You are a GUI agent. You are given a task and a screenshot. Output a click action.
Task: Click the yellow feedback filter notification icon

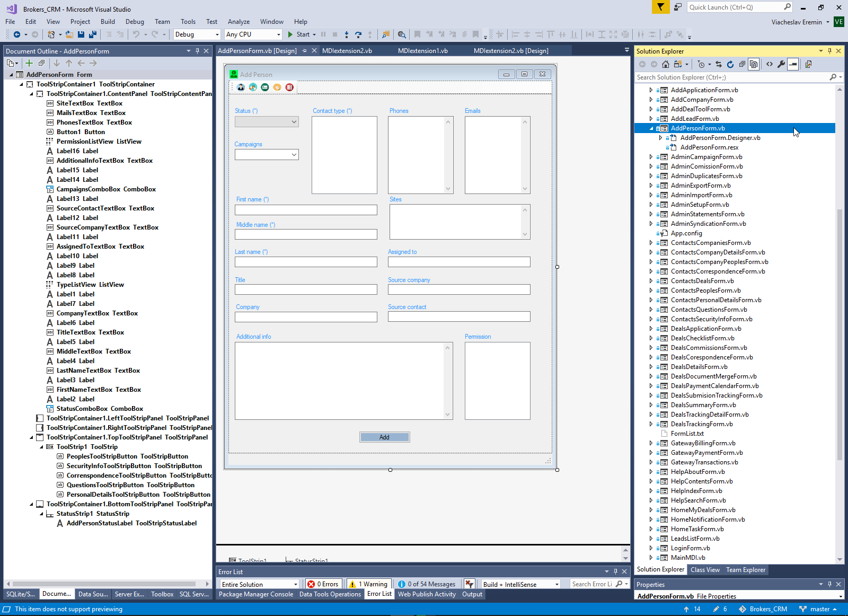point(660,7)
